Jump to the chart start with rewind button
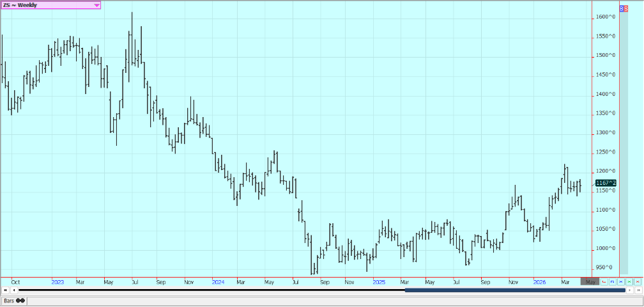644x307 pixels. (x=5, y=290)
